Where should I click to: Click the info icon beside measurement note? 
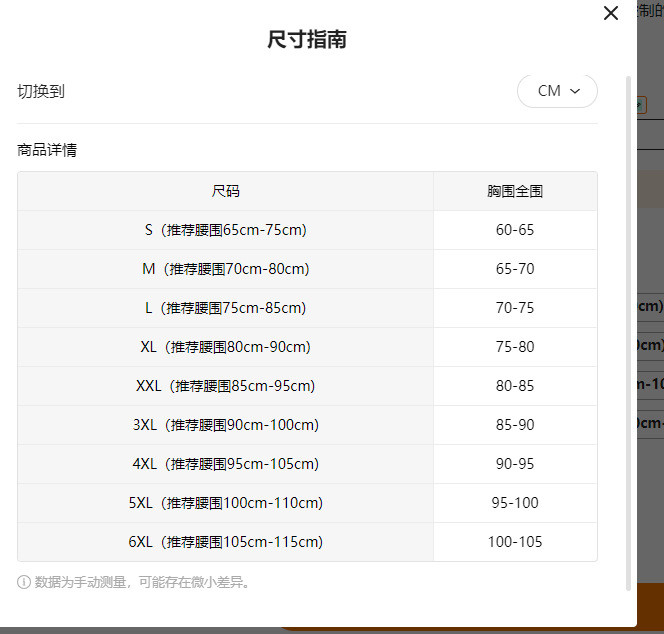pos(24,582)
